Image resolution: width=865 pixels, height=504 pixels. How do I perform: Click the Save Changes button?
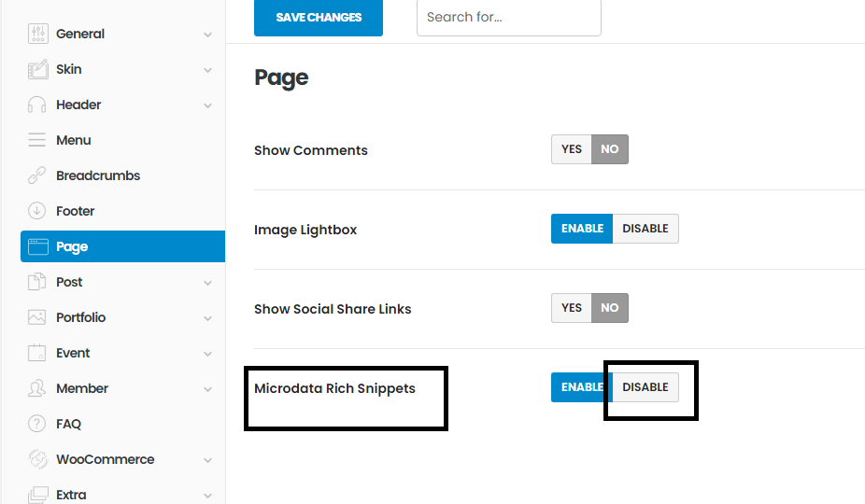(319, 17)
